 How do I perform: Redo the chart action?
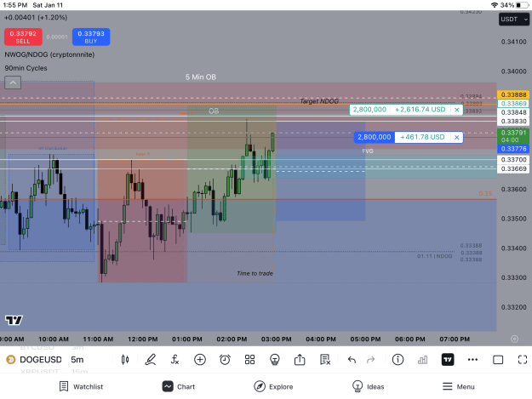(370, 360)
